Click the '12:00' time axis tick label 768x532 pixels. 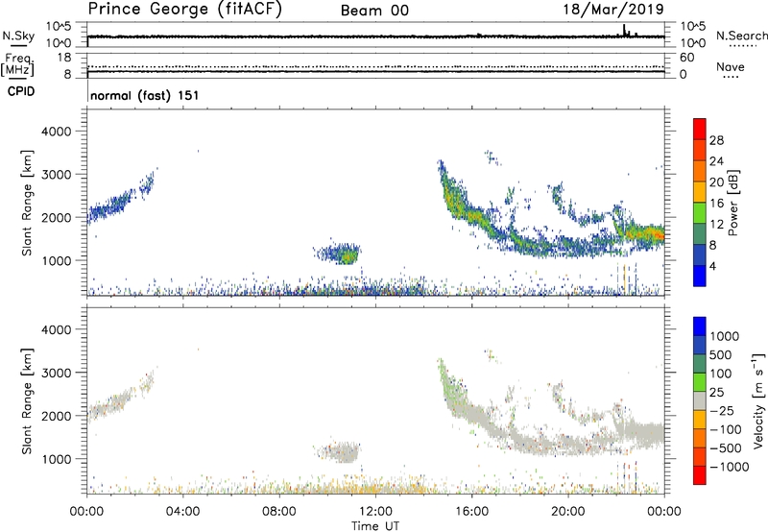pyautogui.click(x=375, y=512)
